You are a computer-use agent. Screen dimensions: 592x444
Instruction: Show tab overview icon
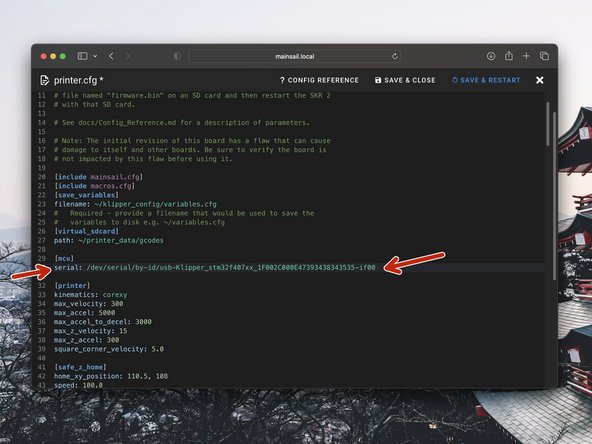click(x=544, y=56)
